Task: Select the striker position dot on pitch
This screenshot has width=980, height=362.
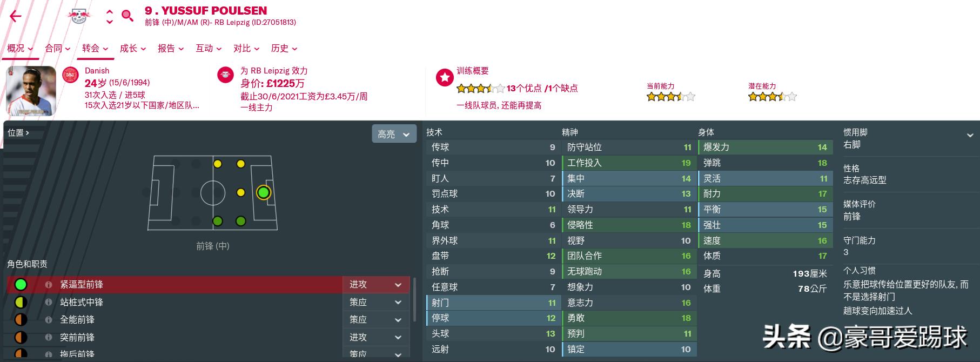Action: 263,192
